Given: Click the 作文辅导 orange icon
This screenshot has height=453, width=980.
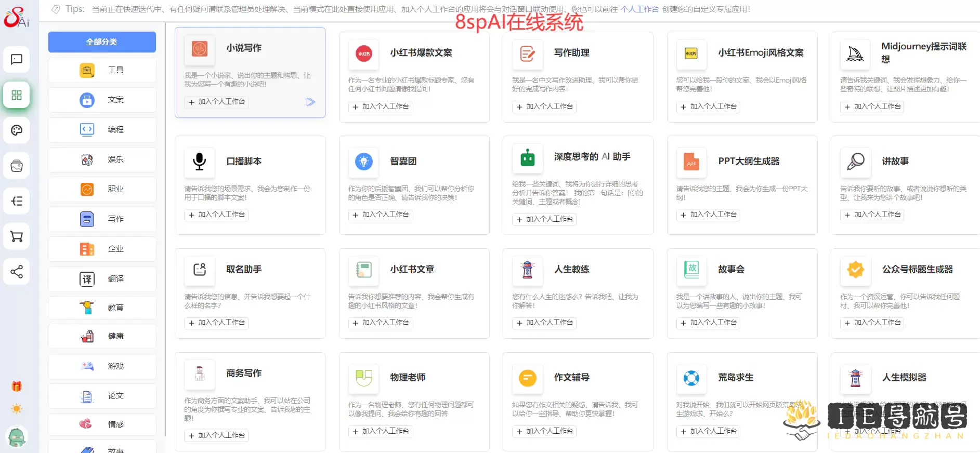Looking at the screenshot, I should point(527,378).
